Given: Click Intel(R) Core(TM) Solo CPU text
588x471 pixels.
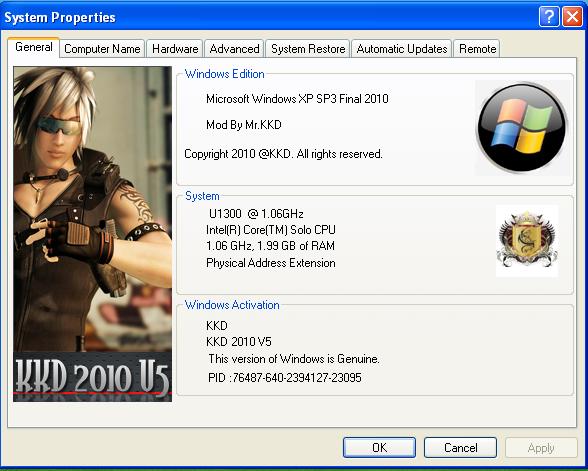Looking at the screenshot, I should pyautogui.click(x=271, y=230).
